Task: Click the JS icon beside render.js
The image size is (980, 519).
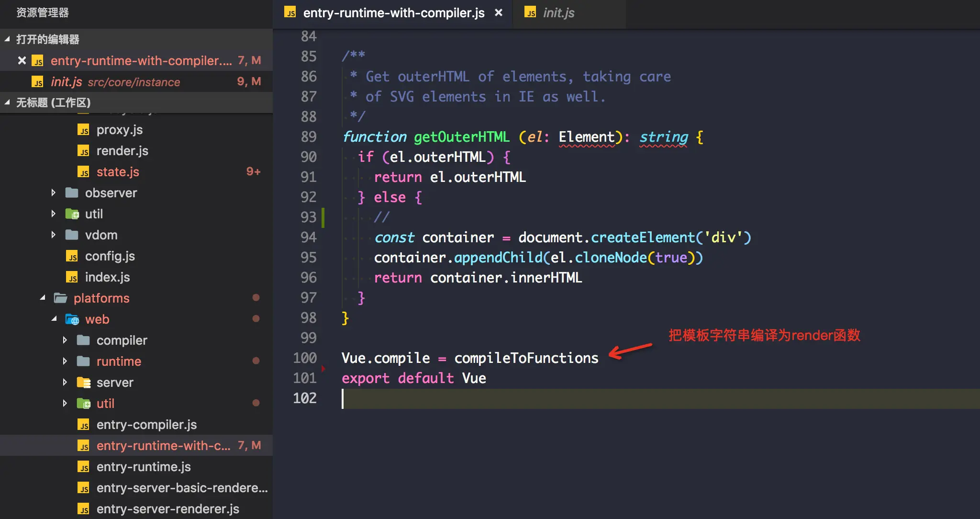Action: click(83, 150)
